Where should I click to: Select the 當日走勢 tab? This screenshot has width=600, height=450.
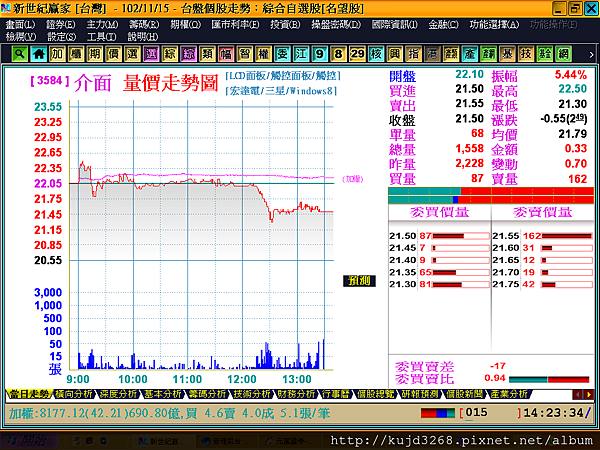29,394
